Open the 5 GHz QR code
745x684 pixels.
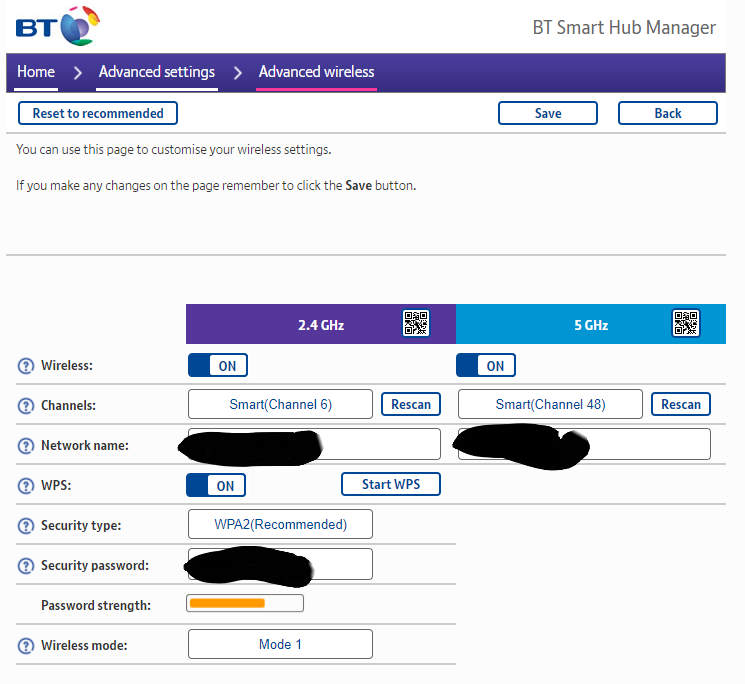[686, 324]
